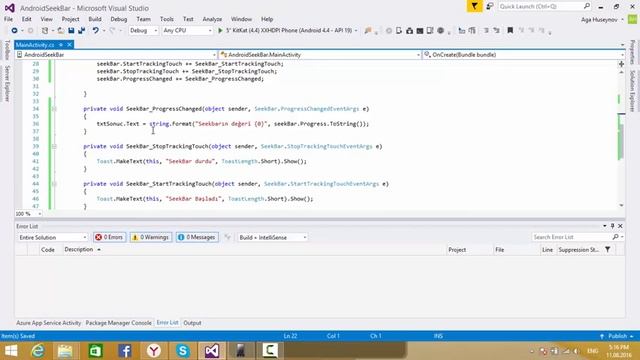640x360 pixels.
Task: Click the ENG language indicator in tray
Action: (593, 351)
